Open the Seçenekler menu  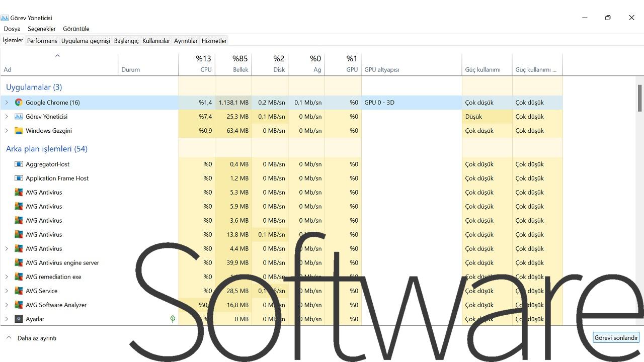[42, 29]
